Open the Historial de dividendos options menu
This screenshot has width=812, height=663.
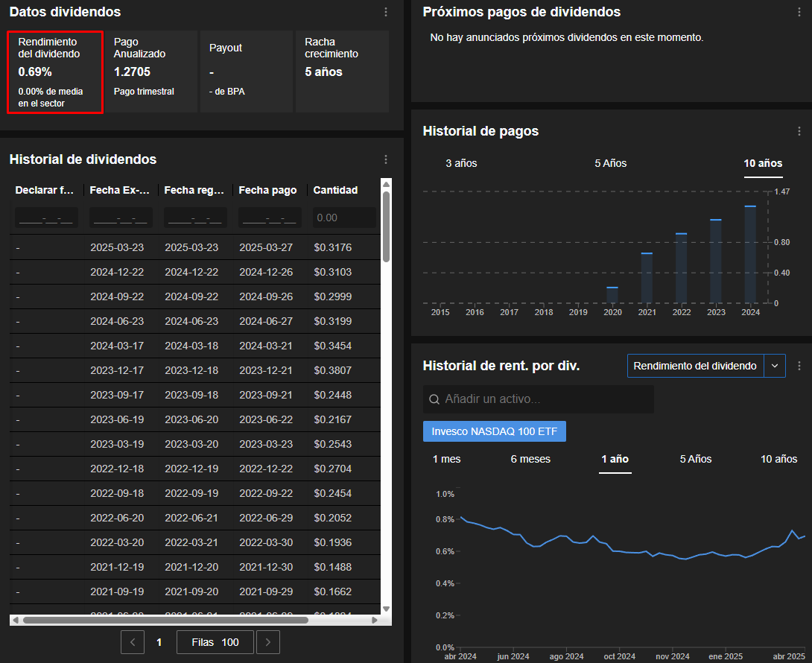[386, 159]
